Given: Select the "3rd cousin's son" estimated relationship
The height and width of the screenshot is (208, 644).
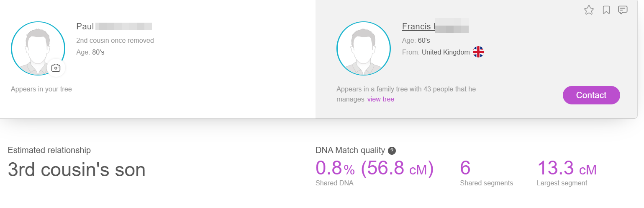Looking at the screenshot, I should point(77,170).
